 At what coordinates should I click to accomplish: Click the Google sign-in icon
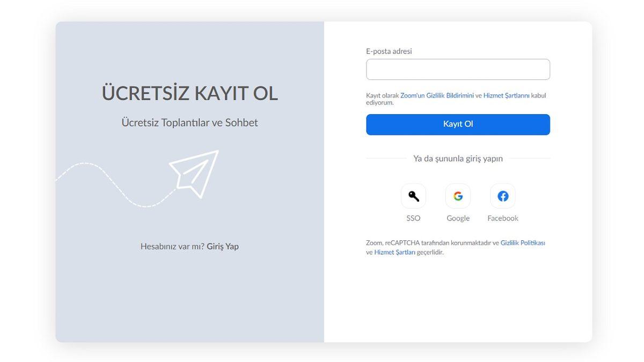click(458, 195)
